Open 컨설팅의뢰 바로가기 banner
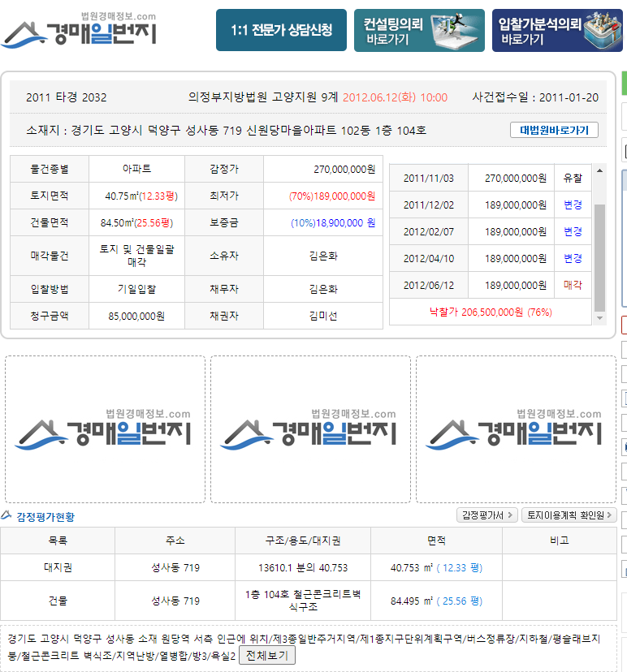This screenshot has height=672, width=627. (x=419, y=30)
